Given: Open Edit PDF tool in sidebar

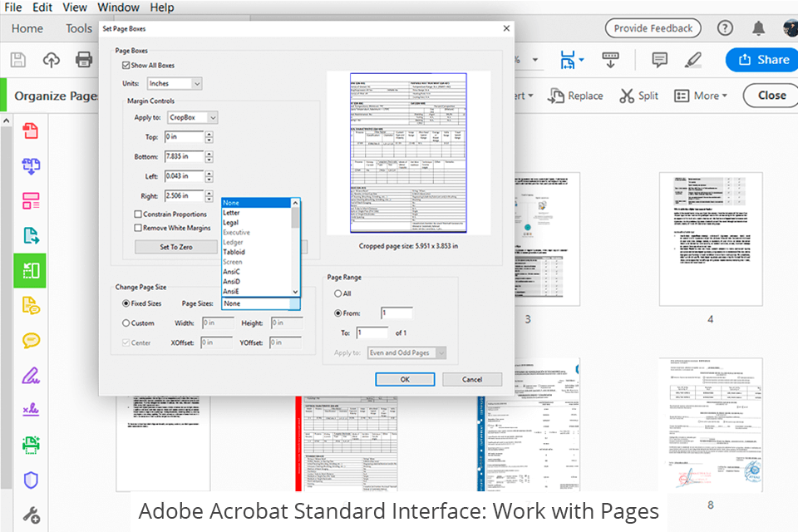Looking at the screenshot, I should [31, 200].
